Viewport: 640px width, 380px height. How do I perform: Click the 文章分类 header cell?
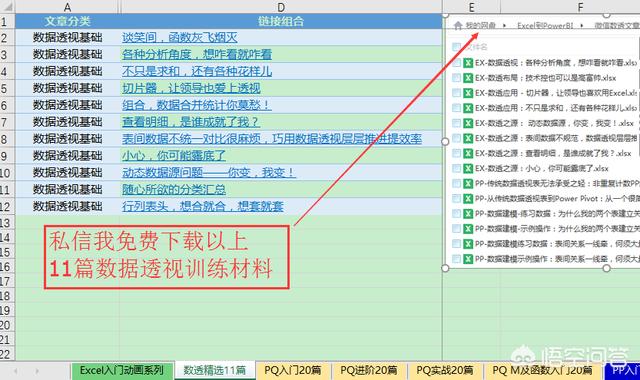(67, 21)
